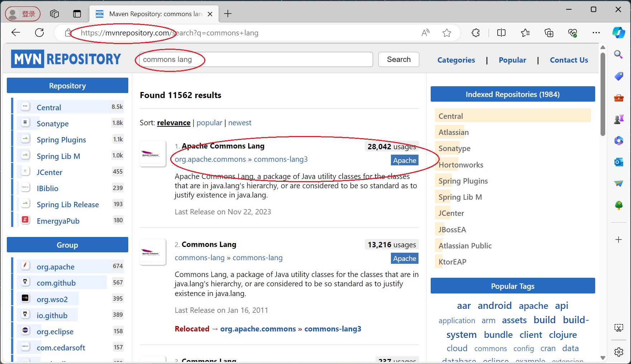The height and width of the screenshot is (364, 631).
Task: Toggle split screen view icon
Action: (501, 33)
